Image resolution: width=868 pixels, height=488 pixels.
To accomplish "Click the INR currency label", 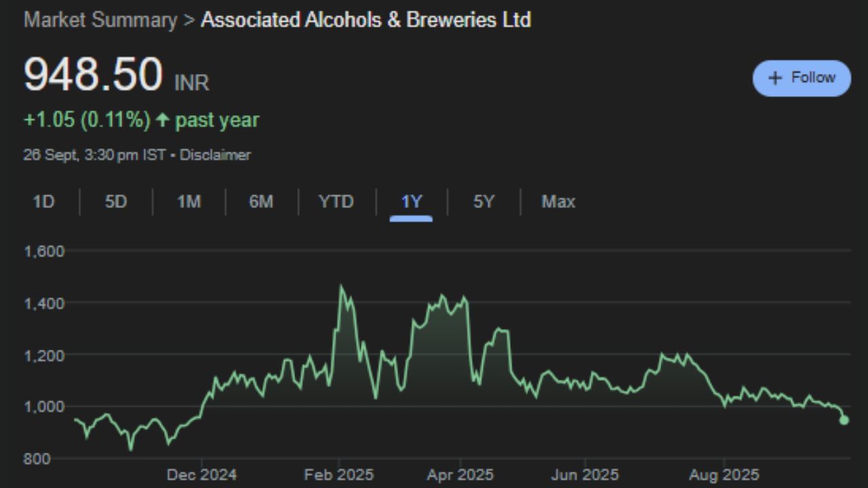I will [x=193, y=83].
